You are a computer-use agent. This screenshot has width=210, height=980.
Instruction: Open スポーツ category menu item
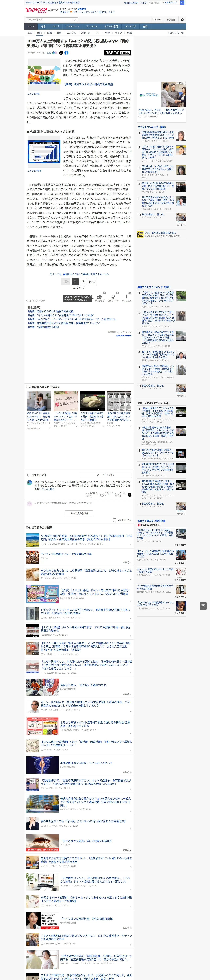pyautogui.click(x=86, y=33)
